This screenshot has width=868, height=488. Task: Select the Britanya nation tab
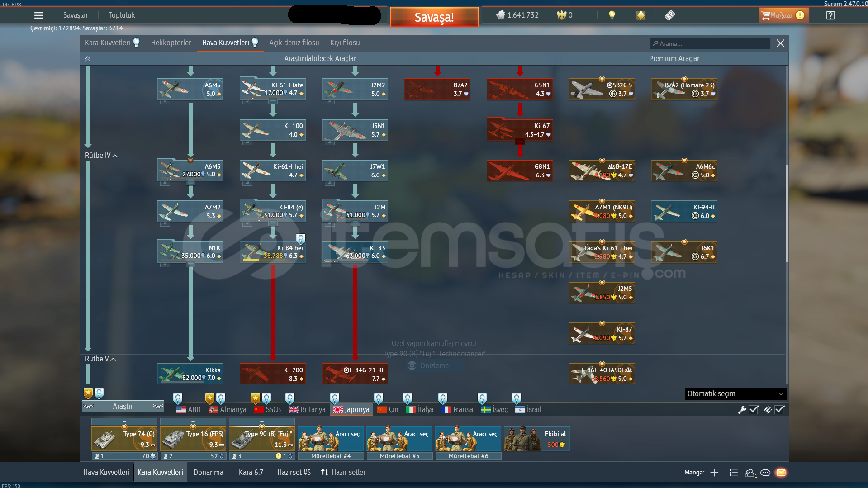point(307,410)
